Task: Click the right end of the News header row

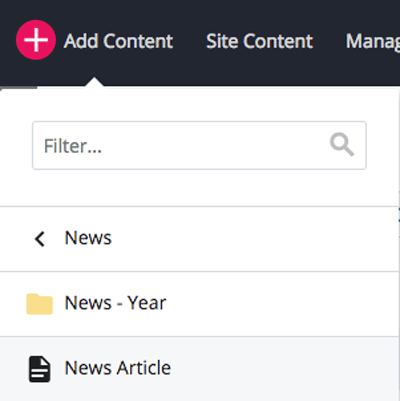Action: [367, 239]
